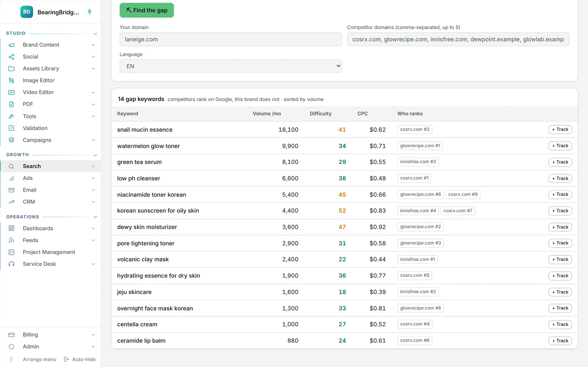
Task: Click the Social share icon
Action: pyautogui.click(x=11, y=57)
